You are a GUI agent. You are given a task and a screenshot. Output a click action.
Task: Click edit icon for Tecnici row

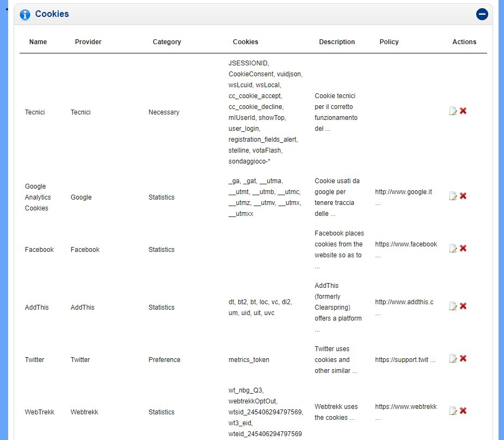[x=453, y=111]
